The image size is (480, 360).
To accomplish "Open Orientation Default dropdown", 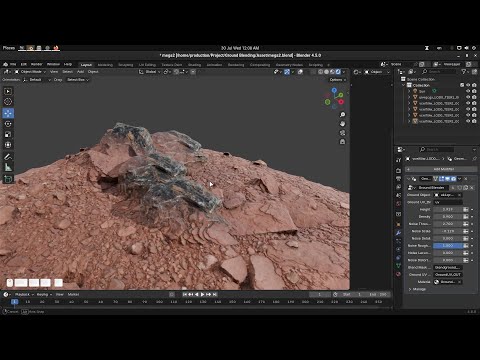I will click(37, 80).
